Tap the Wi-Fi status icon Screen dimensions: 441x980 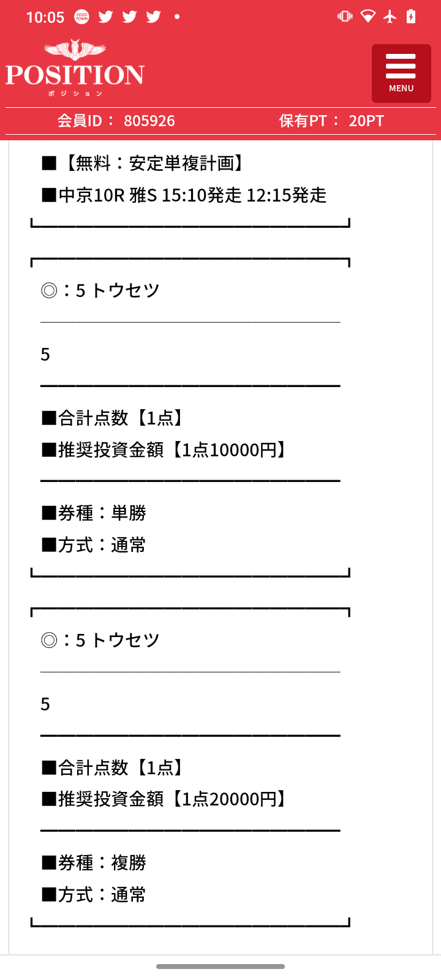point(368,17)
